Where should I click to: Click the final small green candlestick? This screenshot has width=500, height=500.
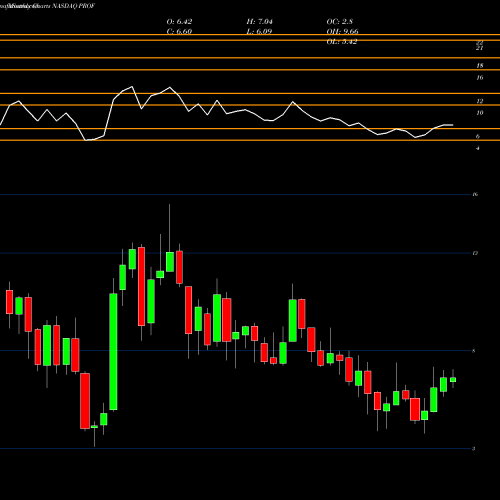[x=453, y=380]
